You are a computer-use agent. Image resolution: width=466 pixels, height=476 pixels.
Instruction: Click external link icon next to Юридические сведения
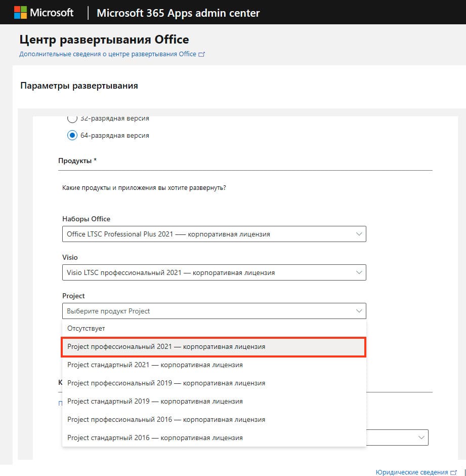[453, 472]
